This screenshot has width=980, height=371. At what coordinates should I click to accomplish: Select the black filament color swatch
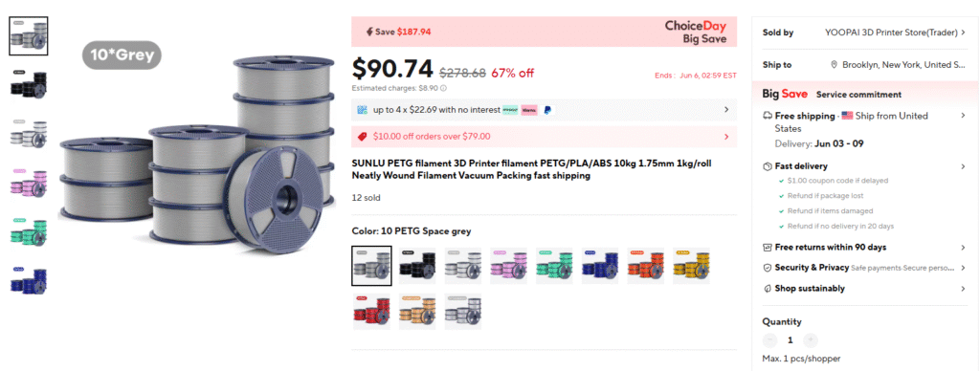click(x=417, y=266)
